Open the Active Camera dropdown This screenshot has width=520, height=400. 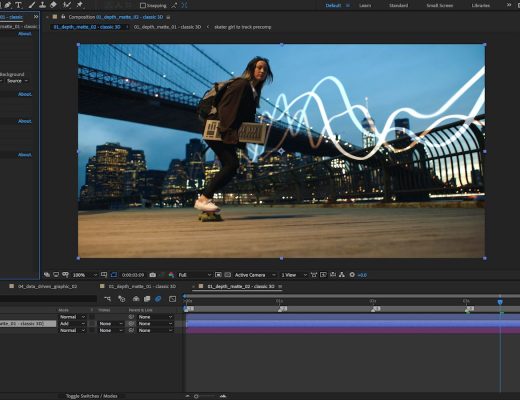(x=255, y=275)
